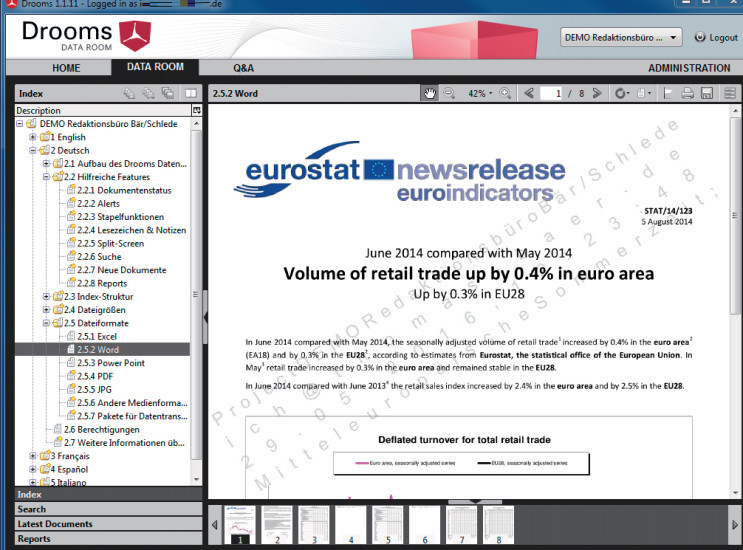The height and width of the screenshot is (550, 743).
Task: Click third stacked documents icon in Index header
Action: (x=167, y=93)
